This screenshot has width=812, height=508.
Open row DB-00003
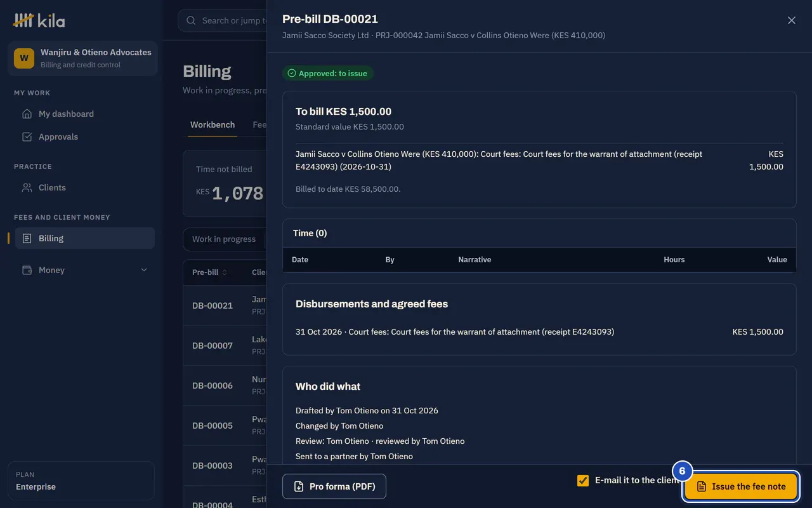(225, 465)
